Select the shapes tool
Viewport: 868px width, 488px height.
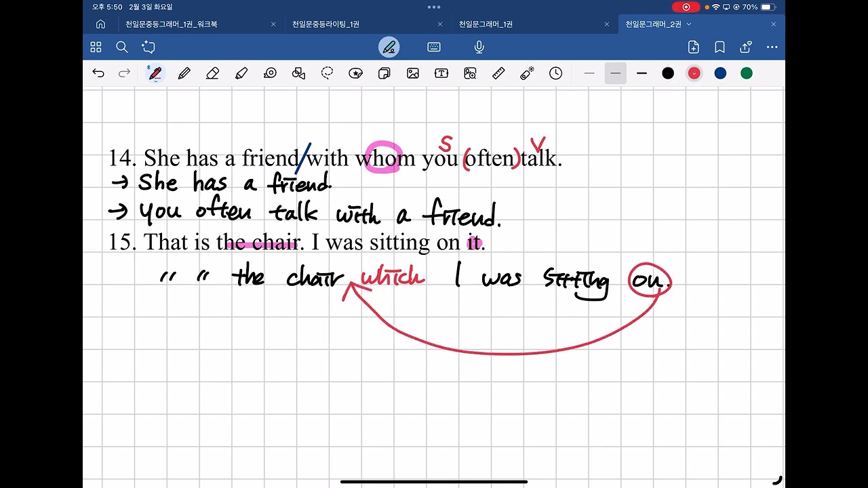tap(298, 73)
